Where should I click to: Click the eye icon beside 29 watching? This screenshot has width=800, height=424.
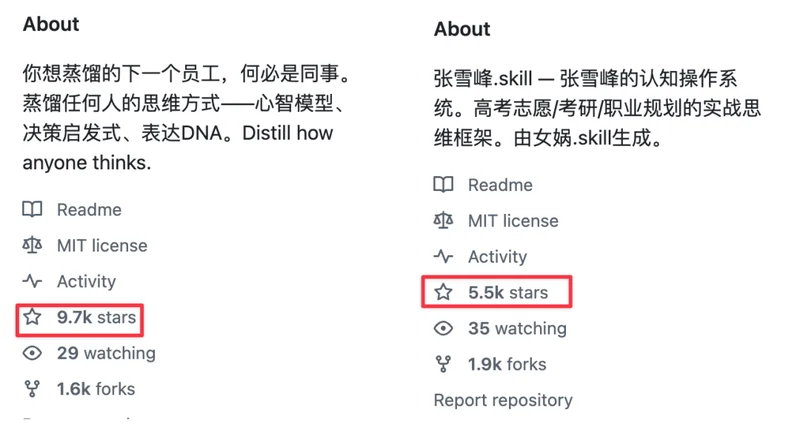[33, 353]
